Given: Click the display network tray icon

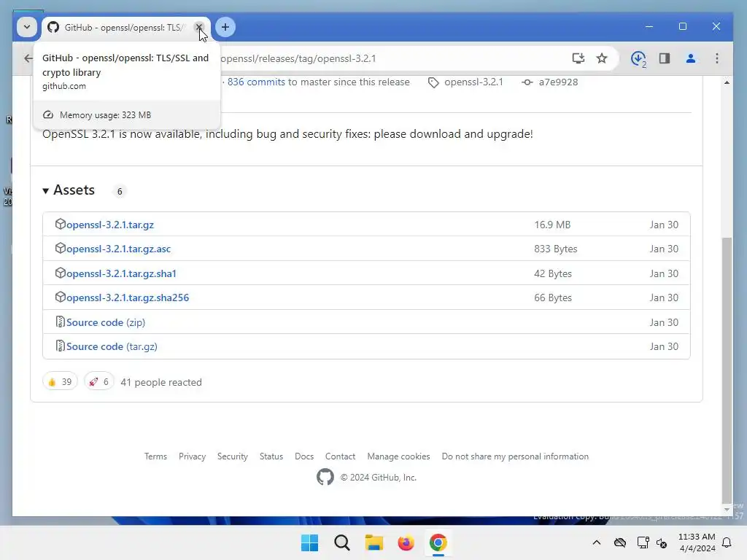Looking at the screenshot, I should point(643,542).
